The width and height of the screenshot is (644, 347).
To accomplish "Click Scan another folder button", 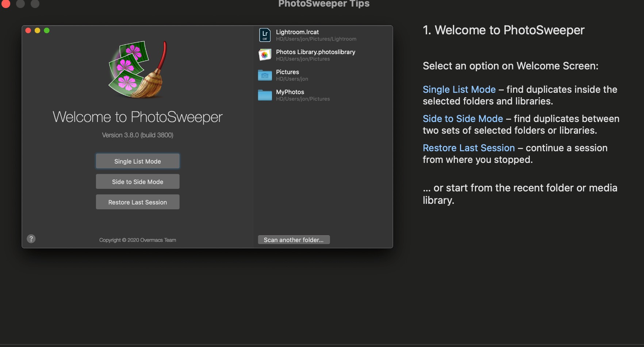I will click(294, 240).
